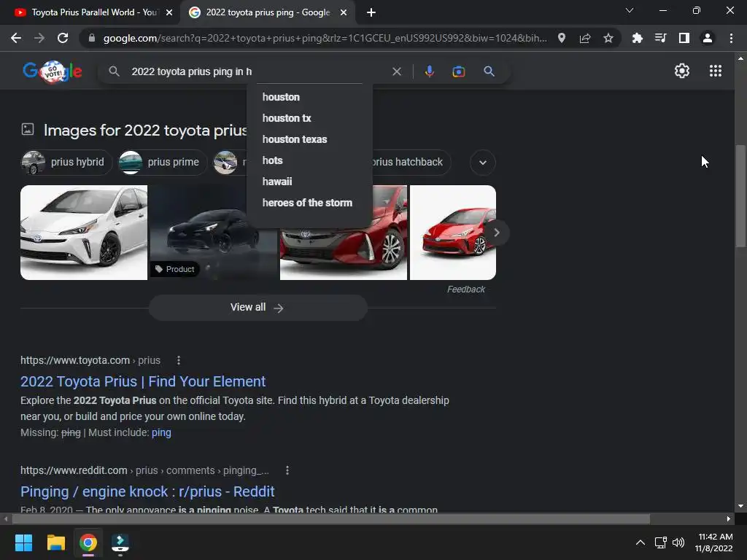
Task: Filter images by prius hybrid chip
Action: tap(66, 163)
